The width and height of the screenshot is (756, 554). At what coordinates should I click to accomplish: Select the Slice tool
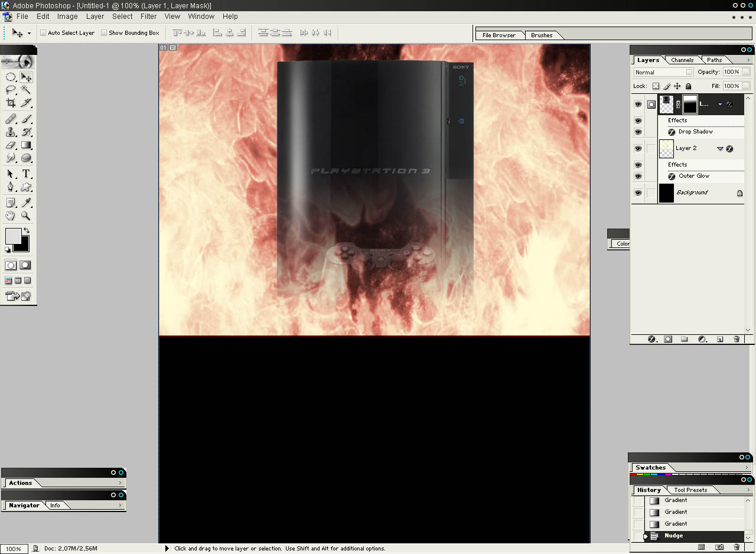[26, 103]
